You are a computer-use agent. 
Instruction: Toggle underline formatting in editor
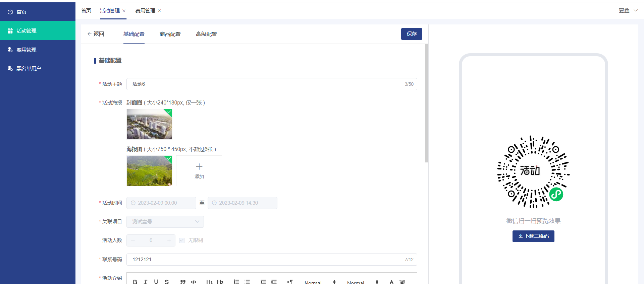156,282
